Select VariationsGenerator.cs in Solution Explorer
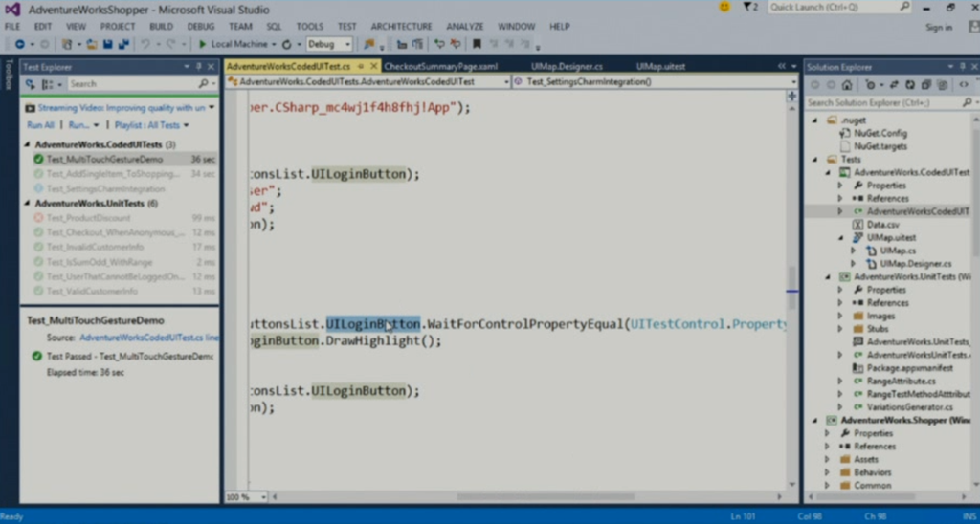Image resolution: width=980 pixels, height=524 pixels. click(909, 407)
